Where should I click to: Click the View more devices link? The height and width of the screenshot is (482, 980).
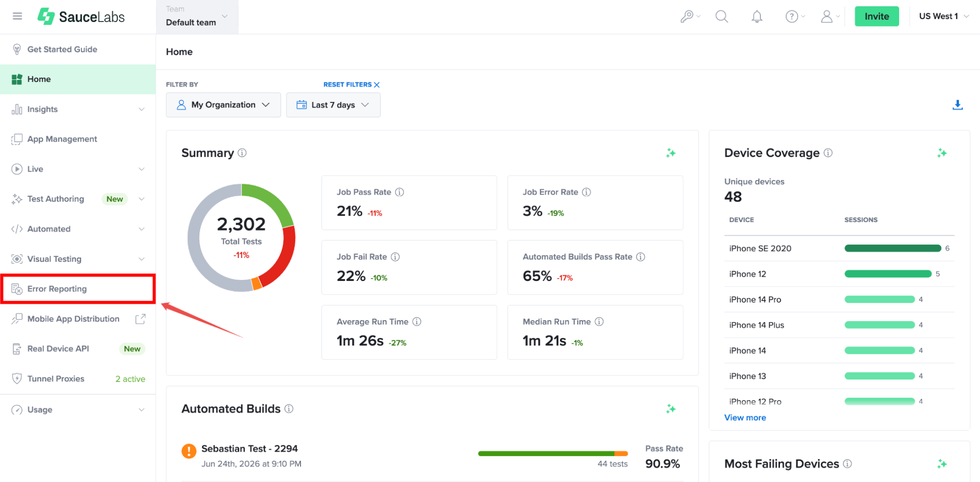745,418
